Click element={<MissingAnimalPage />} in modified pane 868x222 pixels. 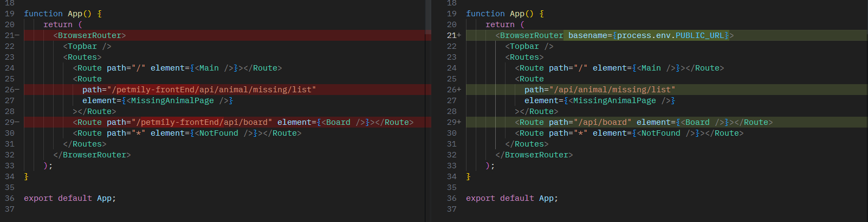coord(600,100)
